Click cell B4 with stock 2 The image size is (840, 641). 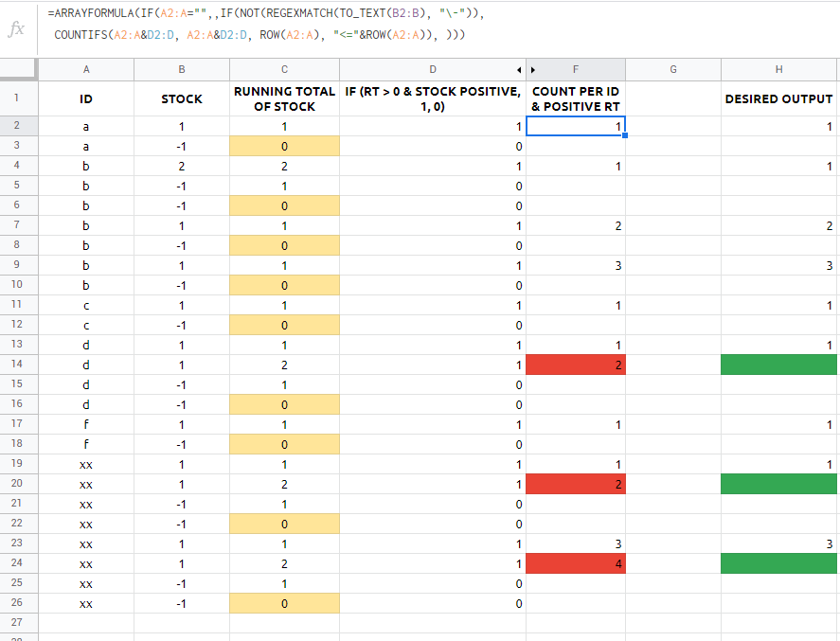182,166
